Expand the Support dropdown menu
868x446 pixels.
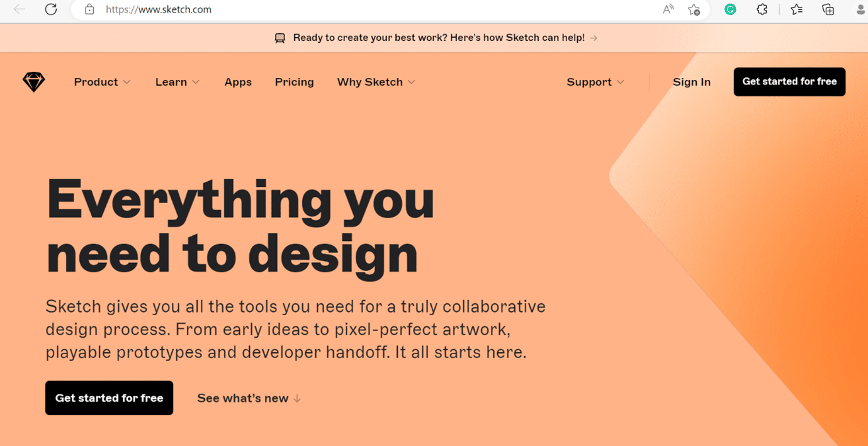595,82
